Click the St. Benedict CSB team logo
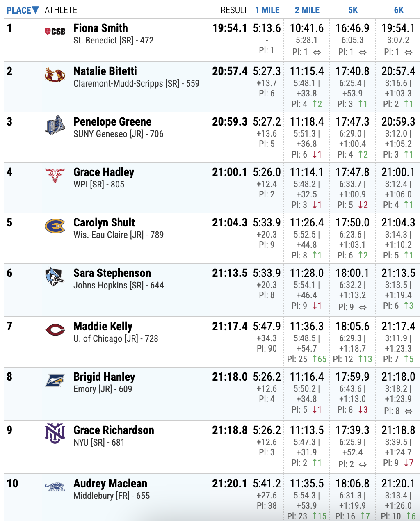The image size is (420, 521). [55, 32]
